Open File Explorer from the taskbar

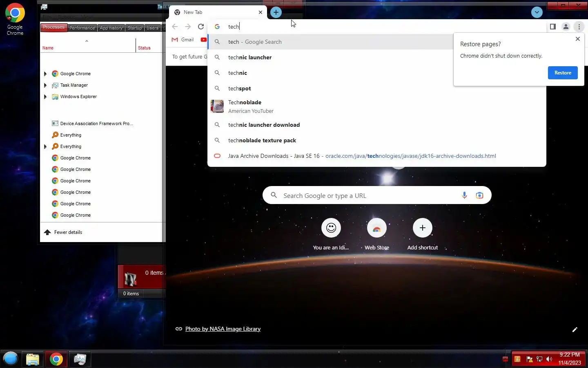click(33, 359)
